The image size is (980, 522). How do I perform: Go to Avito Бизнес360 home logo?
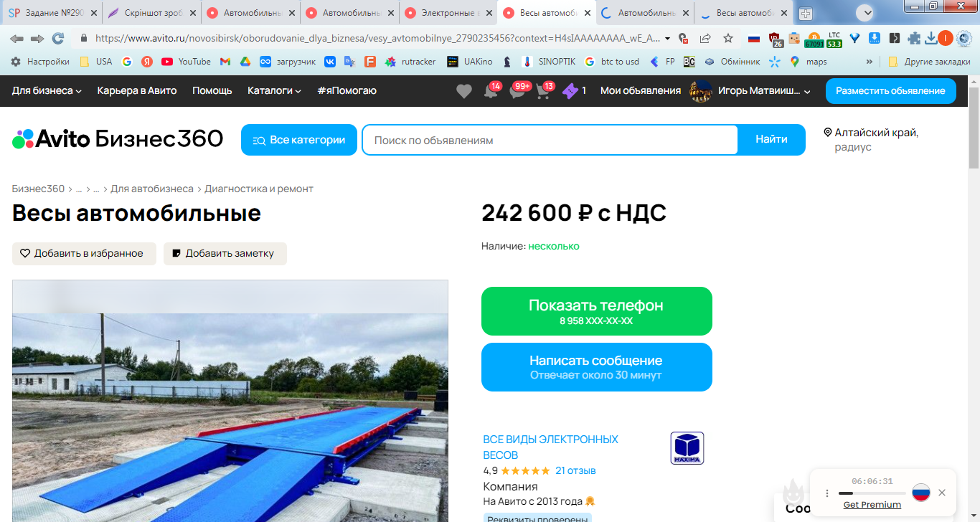pyautogui.click(x=118, y=139)
